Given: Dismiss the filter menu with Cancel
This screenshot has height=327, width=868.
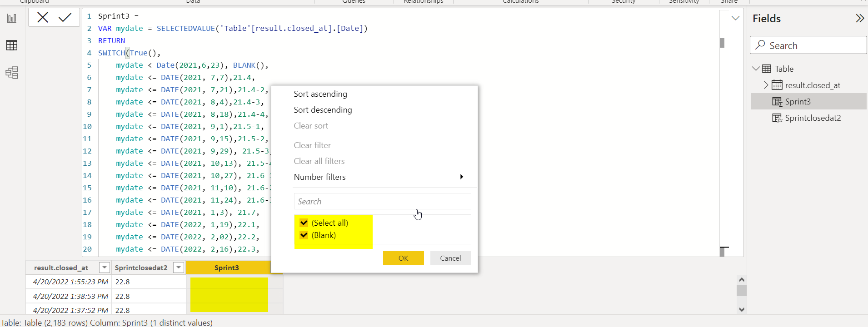Looking at the screenshot, I should click(450, 258).
